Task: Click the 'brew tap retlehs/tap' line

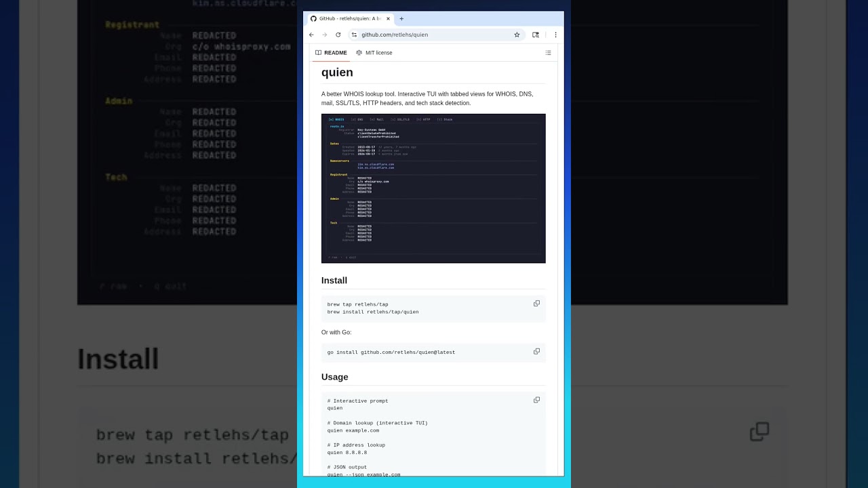Action: click(358, 304)
